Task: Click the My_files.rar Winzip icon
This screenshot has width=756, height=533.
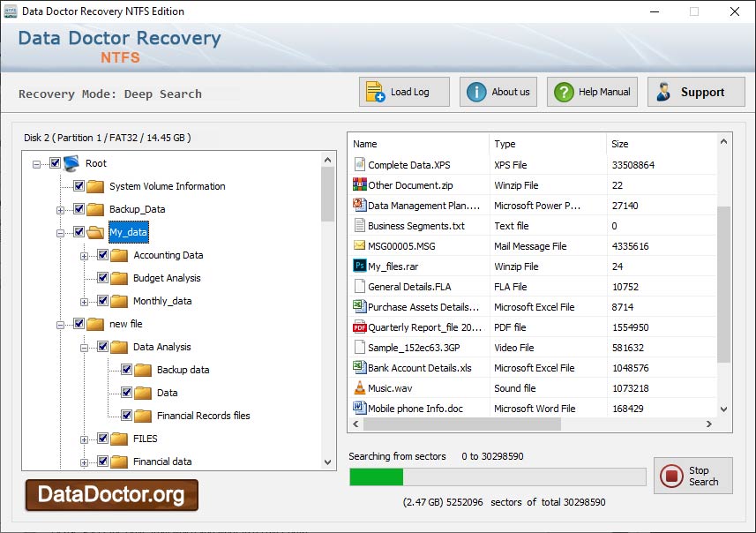Action: [x=359, y=266]
